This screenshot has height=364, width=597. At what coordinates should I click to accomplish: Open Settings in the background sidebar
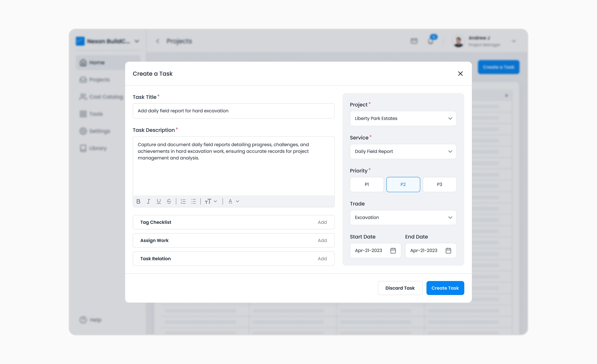[95, 131]
